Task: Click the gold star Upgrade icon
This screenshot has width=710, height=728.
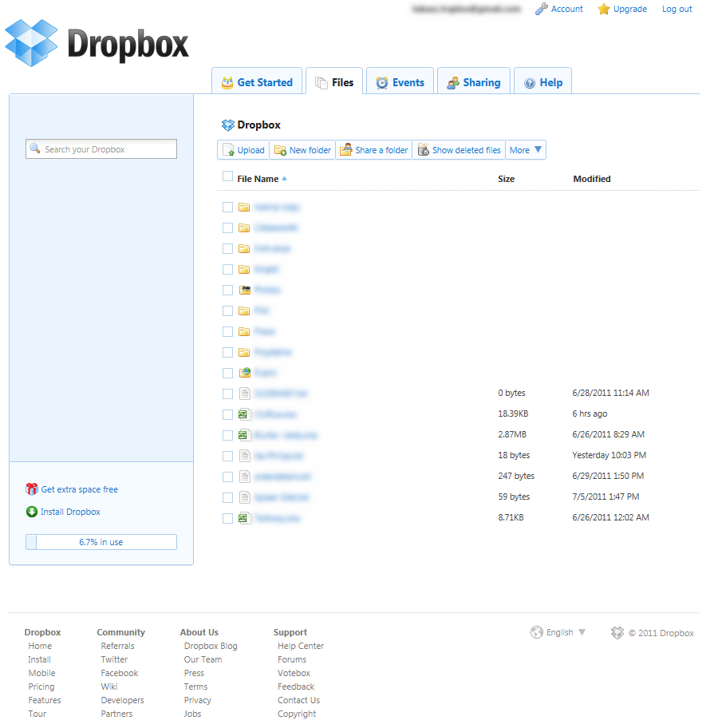Action: click(603, 9)
